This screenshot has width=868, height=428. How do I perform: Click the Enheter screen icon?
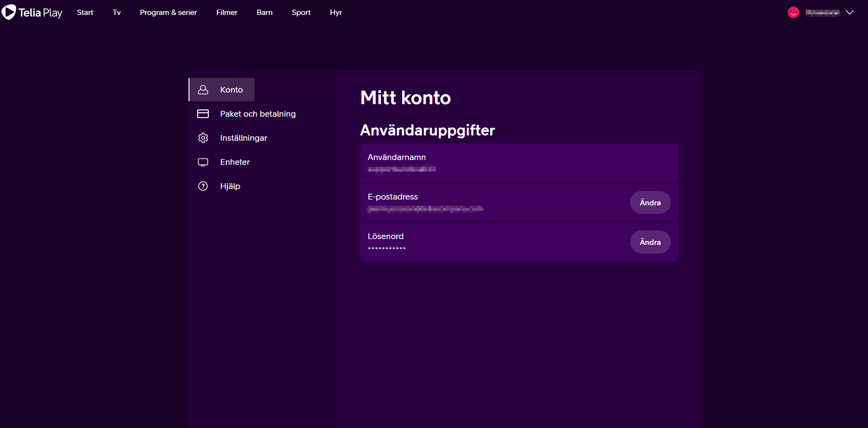[x=203, y=162]
